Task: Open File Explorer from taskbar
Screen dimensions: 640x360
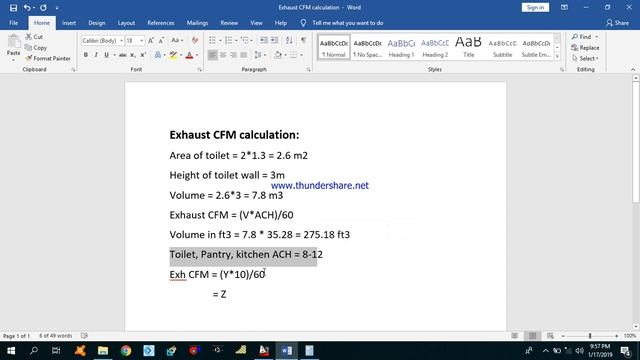Action: [103, 351]
